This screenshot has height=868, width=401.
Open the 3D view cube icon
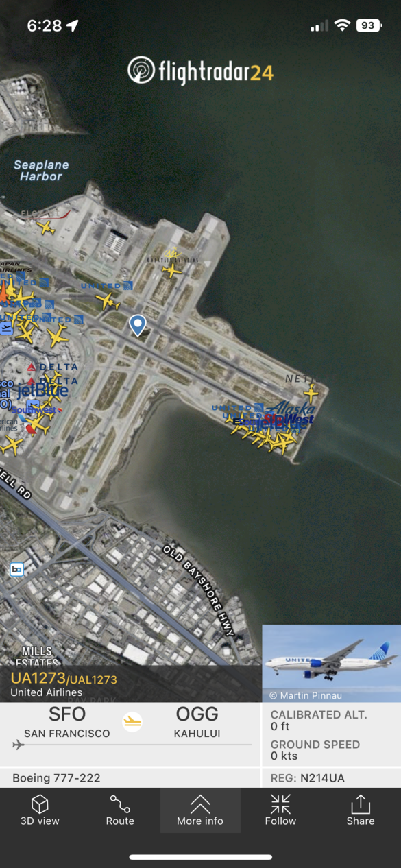40,804
